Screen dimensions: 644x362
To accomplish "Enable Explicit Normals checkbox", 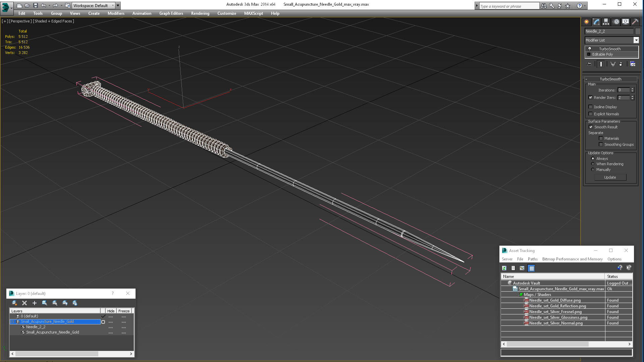I will [590, 114].
